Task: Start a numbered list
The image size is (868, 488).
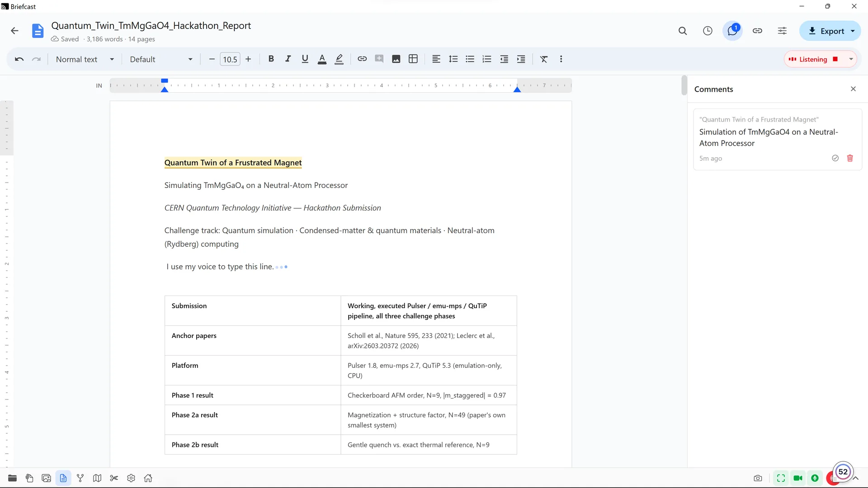Action: click(487, 59)
